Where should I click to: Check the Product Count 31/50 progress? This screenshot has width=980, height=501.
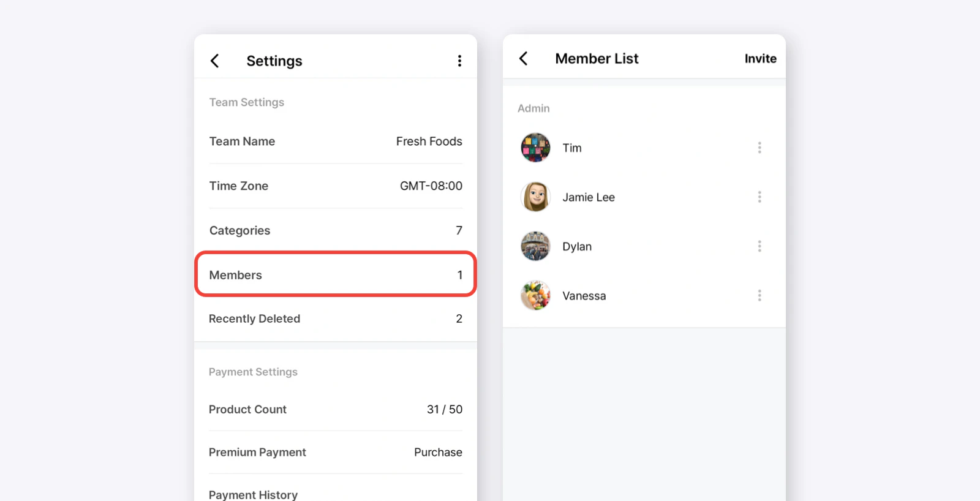point(335,409)
